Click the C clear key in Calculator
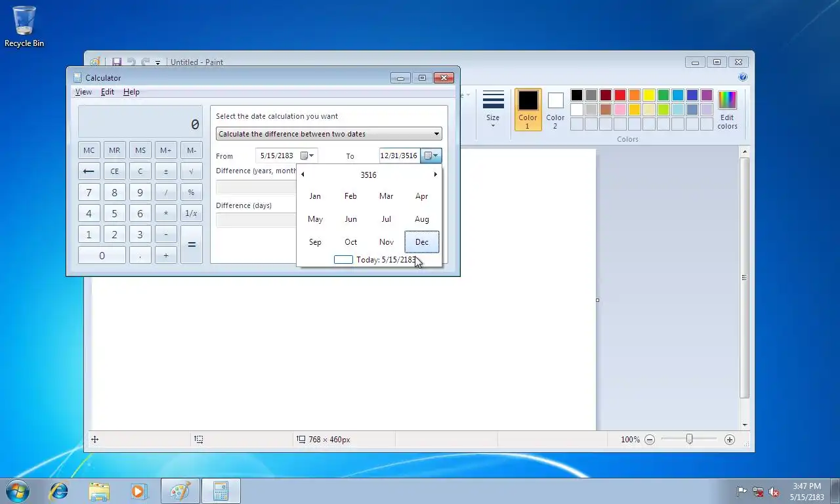The image size is (840, 504). (x=140, y=171)
